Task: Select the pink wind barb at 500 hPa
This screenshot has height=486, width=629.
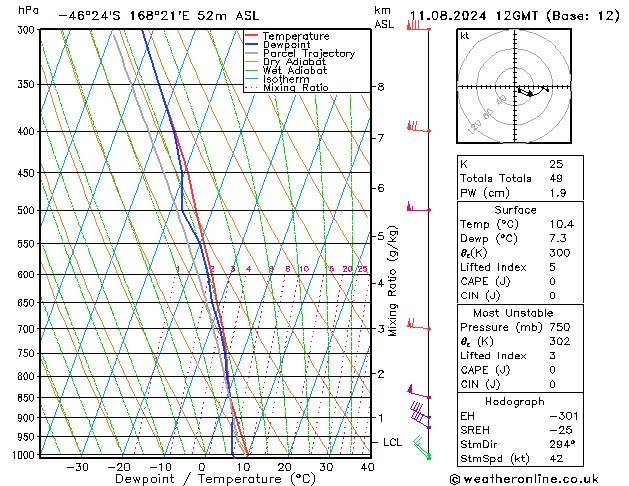Action: [x=419, y=207]
